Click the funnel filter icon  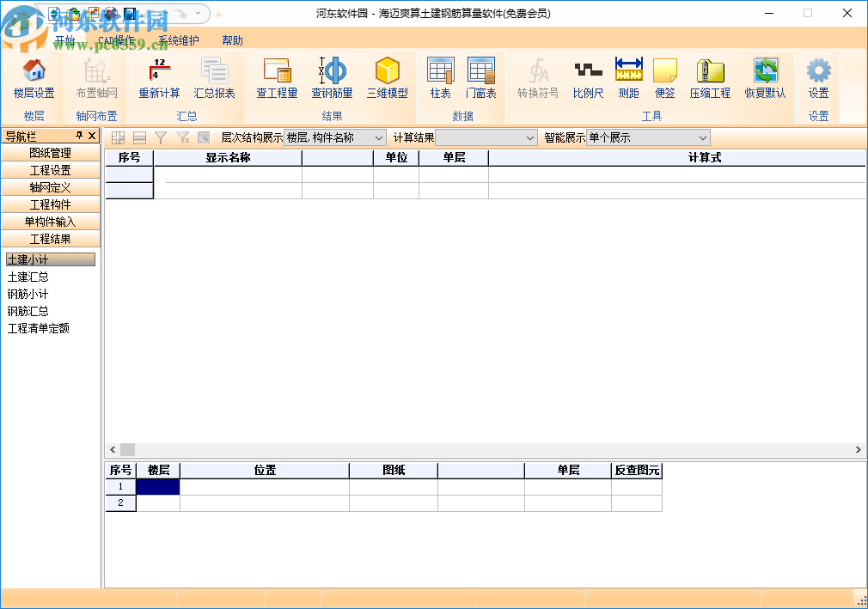point(161,137)
